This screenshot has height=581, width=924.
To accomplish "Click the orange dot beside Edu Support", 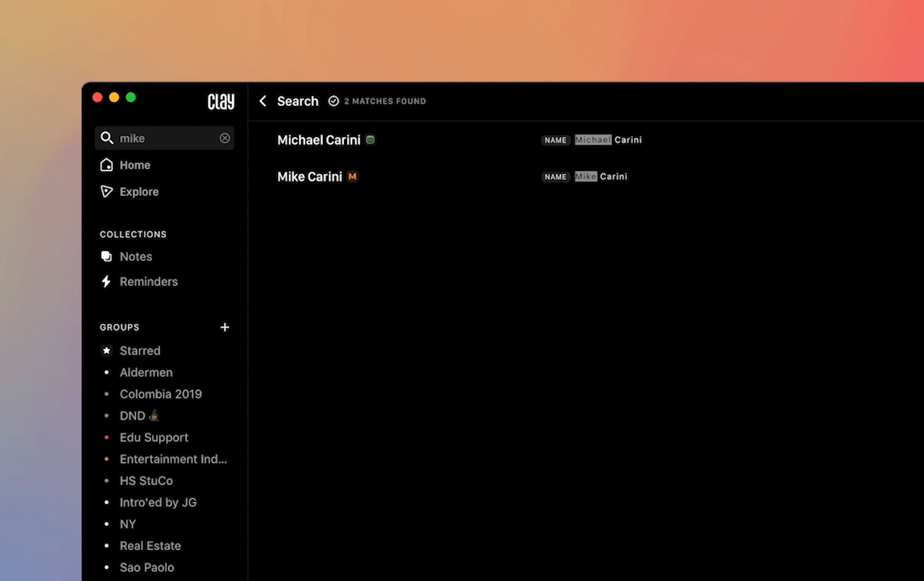I will coord(107,437).
